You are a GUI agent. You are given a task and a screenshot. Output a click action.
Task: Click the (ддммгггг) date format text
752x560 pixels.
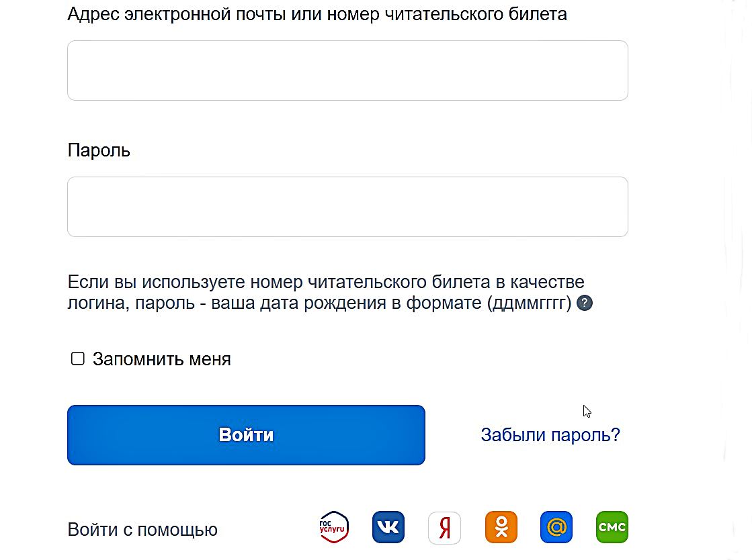click(529, 304)
